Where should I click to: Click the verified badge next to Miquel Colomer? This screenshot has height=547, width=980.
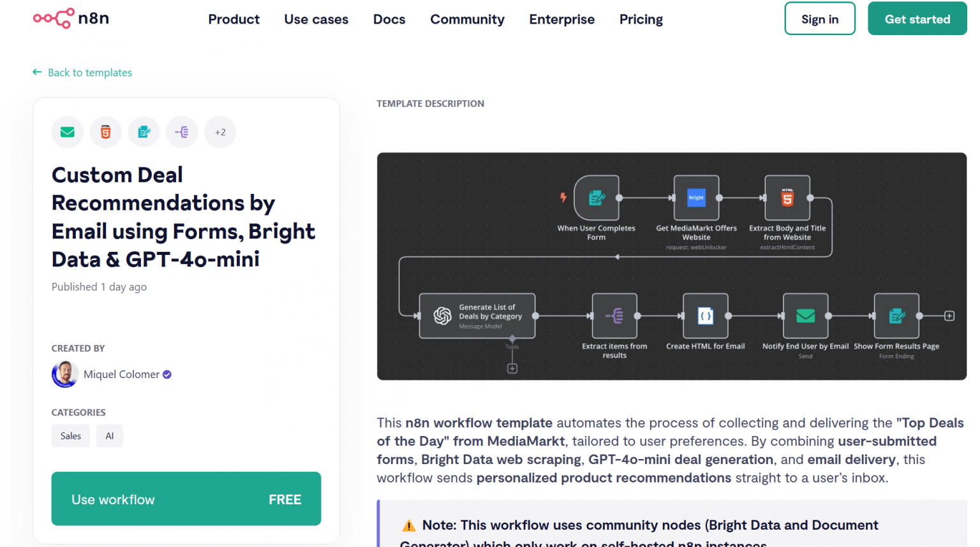pos(167,374)
